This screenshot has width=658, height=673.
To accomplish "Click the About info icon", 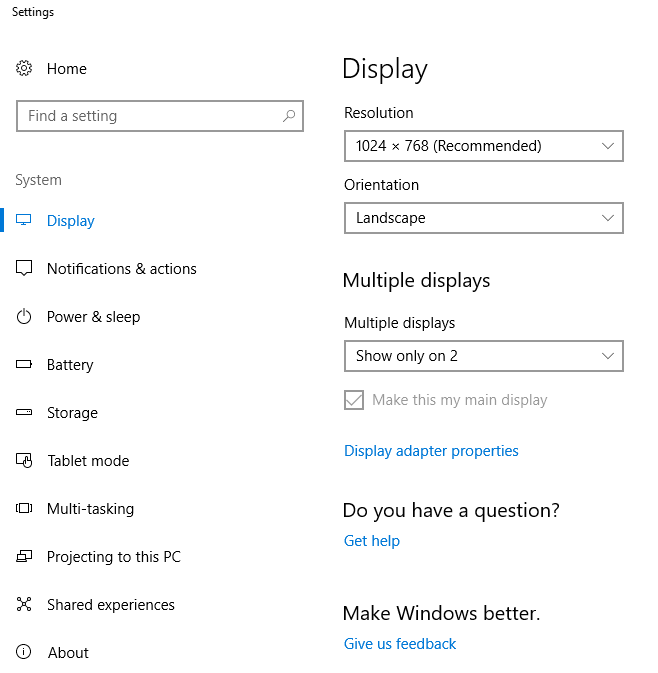I will (x=24, y=652).
